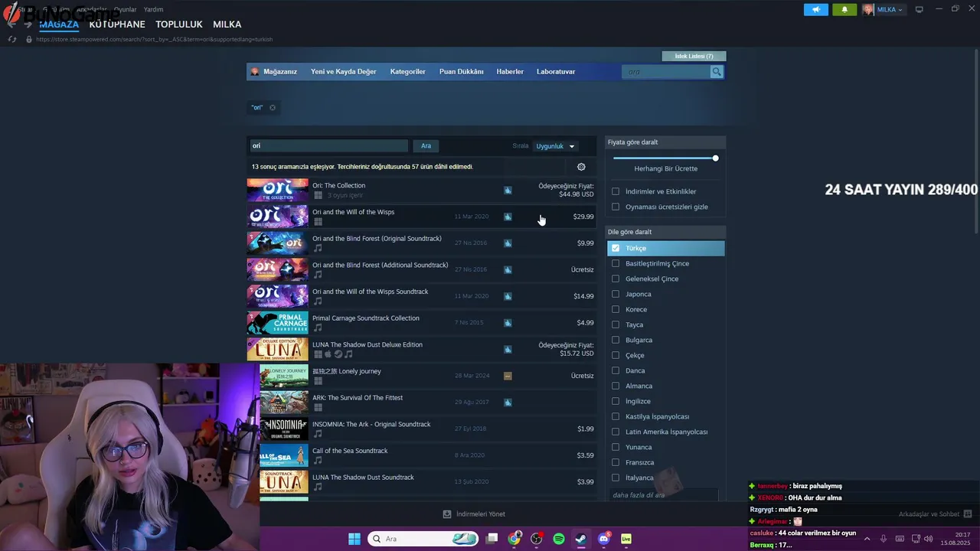Open the Oyunlar menu
This screenshot has height=551, width=980.
[126, 9]
